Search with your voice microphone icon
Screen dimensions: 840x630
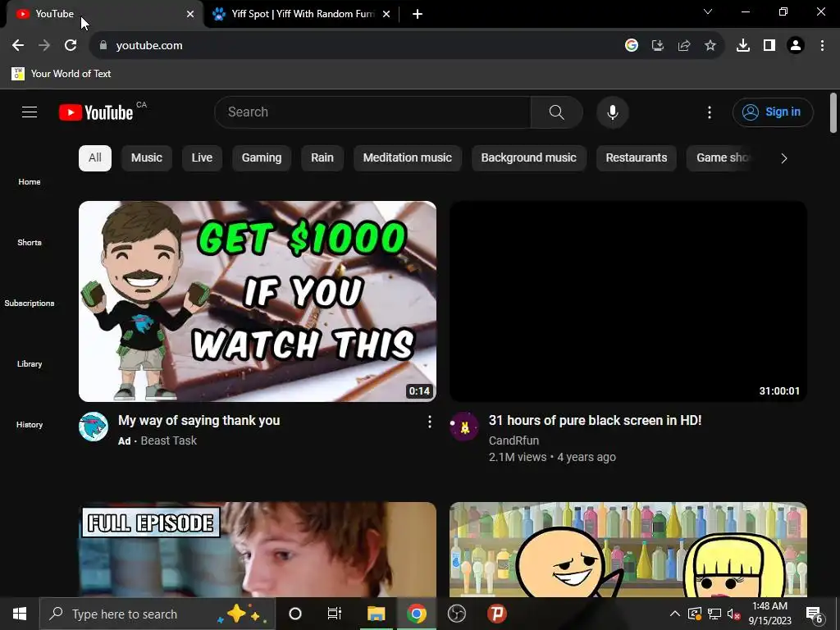tap(613, 112)
